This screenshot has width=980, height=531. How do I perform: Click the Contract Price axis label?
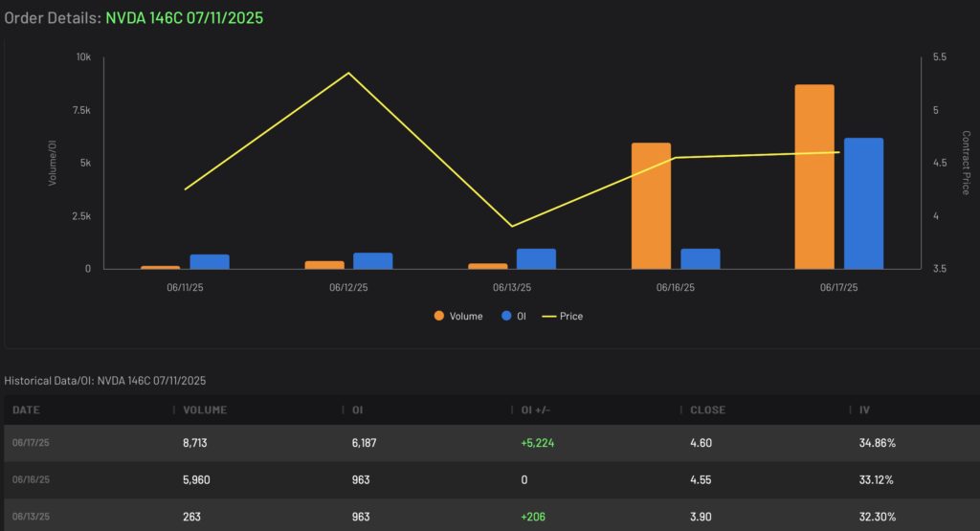967,163
